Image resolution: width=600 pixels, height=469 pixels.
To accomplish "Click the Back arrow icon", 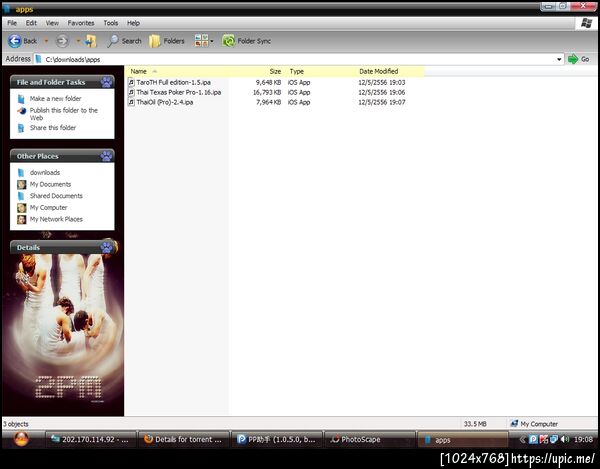I will tap(15, 41).
